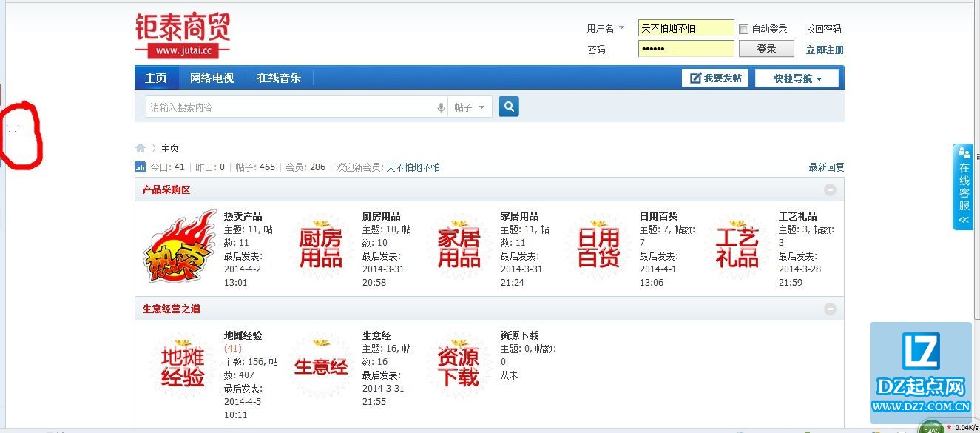Open the 生意经 forum icon
Viewport: 980px width, 433px height.
320,367
